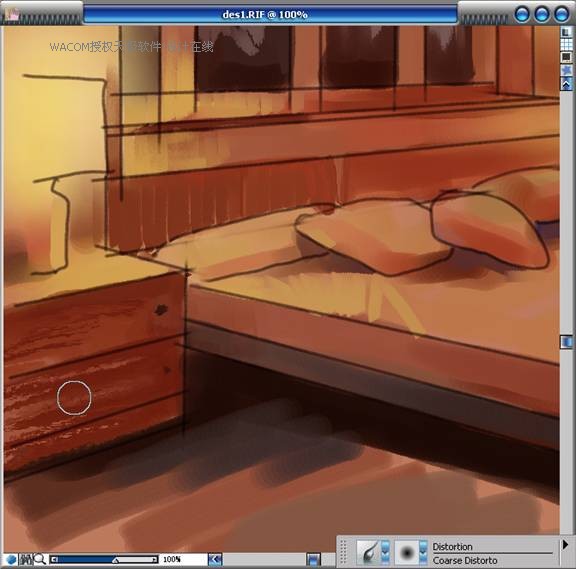The height and width of the screenshot is (569, 576).
Task: Click the blue horizontal scrollbar thumb
Action: [313, 559]
